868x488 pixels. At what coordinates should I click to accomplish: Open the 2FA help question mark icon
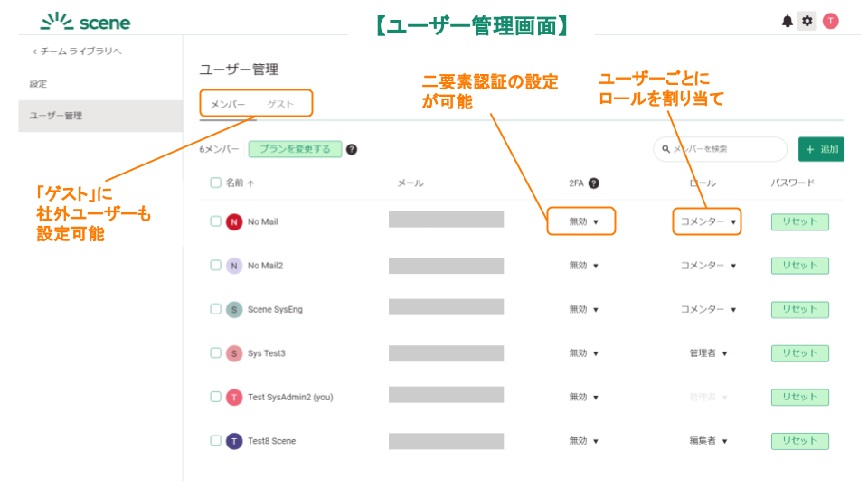[593, 183]
